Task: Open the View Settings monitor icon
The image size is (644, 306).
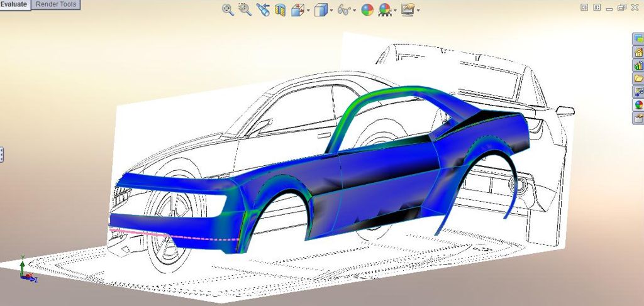Action: (408, 9)
